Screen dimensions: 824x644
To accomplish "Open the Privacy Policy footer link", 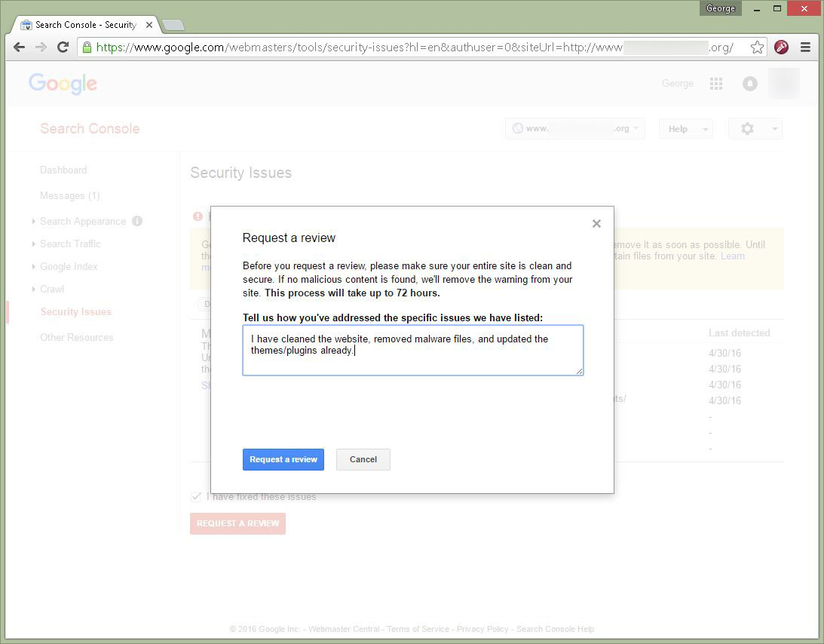I will 482,629.
